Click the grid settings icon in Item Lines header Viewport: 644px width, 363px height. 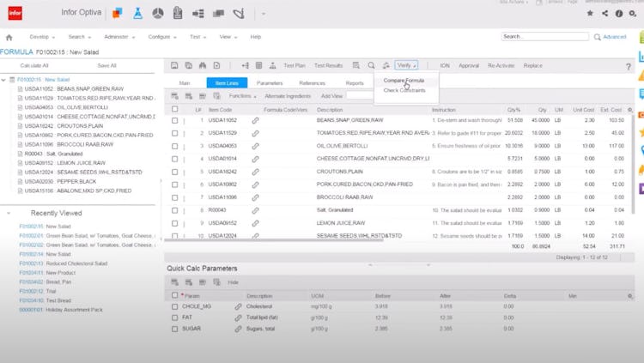[x=630, y=110]
